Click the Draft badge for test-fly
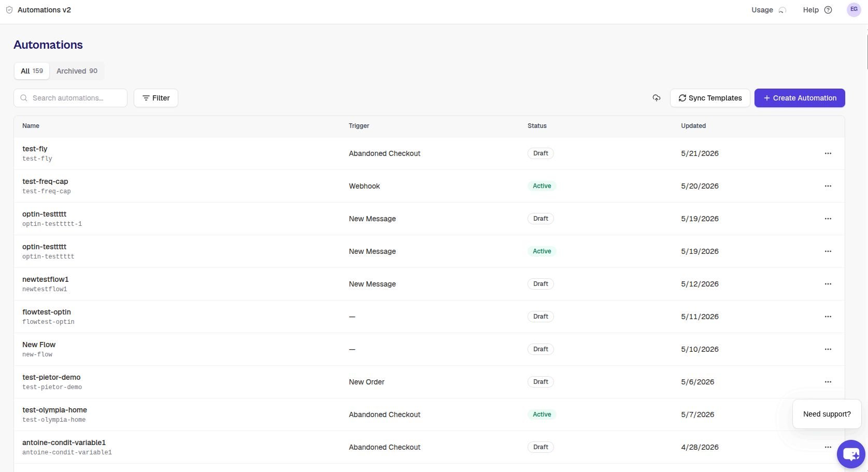Viewport: 868px width, 472px height. tap(540, 153)
